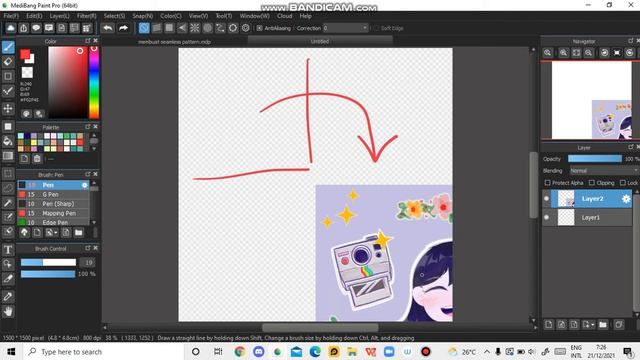Viewport: 640px width, 360px height.
Task: Select the Lasso tool
Action: (x=8, y=188)
